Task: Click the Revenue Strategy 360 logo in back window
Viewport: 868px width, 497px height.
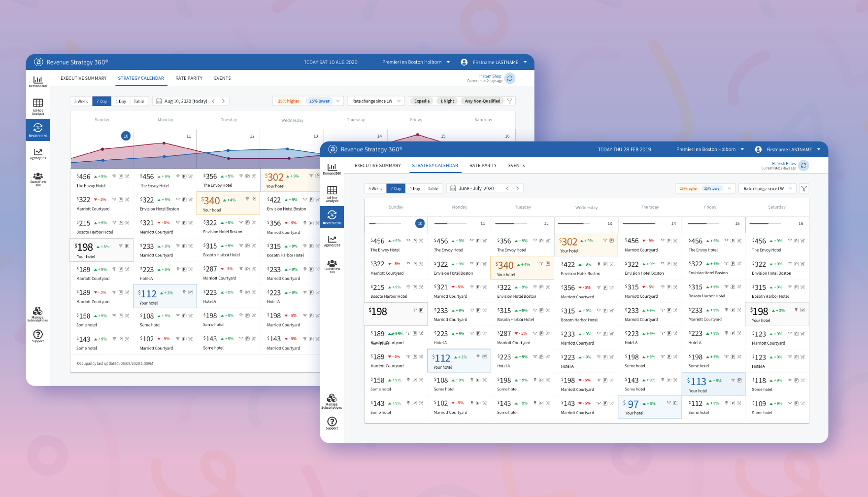Action: click(38, 62)
